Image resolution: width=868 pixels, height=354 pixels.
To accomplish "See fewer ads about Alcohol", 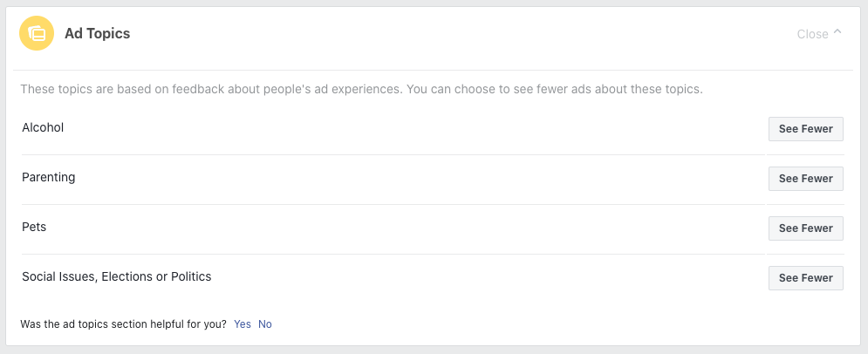I will pyautogui.click(x=805, y=129).
